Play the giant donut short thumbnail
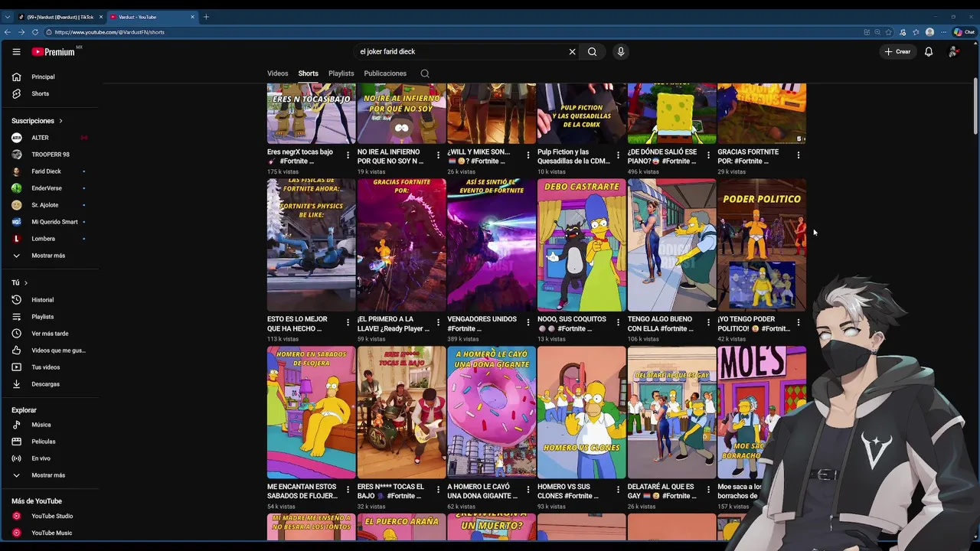 click(x=492, y=412)
